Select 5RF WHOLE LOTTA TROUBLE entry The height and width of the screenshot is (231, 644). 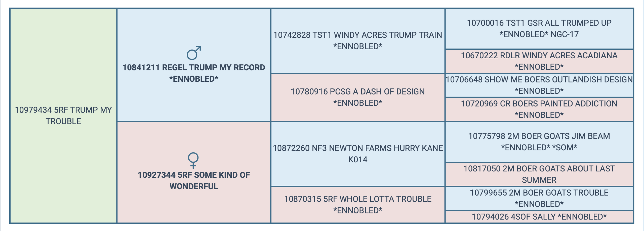pyautogui.click(x=357, y=205)
